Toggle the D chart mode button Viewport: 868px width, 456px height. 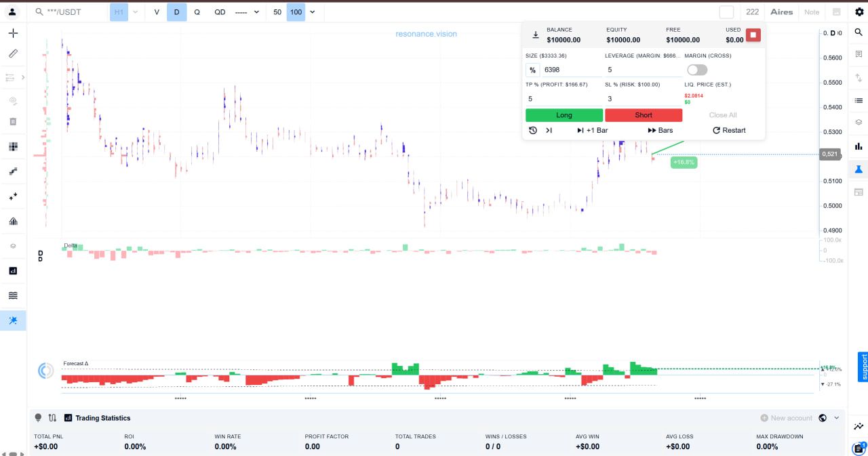pyautogui.click(x=177, y=12)
